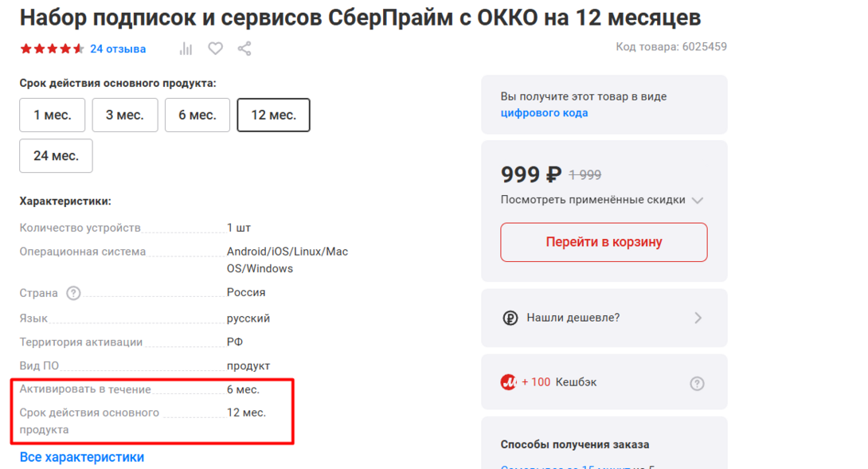Screen dimensions: 868x469
Task: Select the 3 мес. subscription option
Action: click(x=124, y=115)
